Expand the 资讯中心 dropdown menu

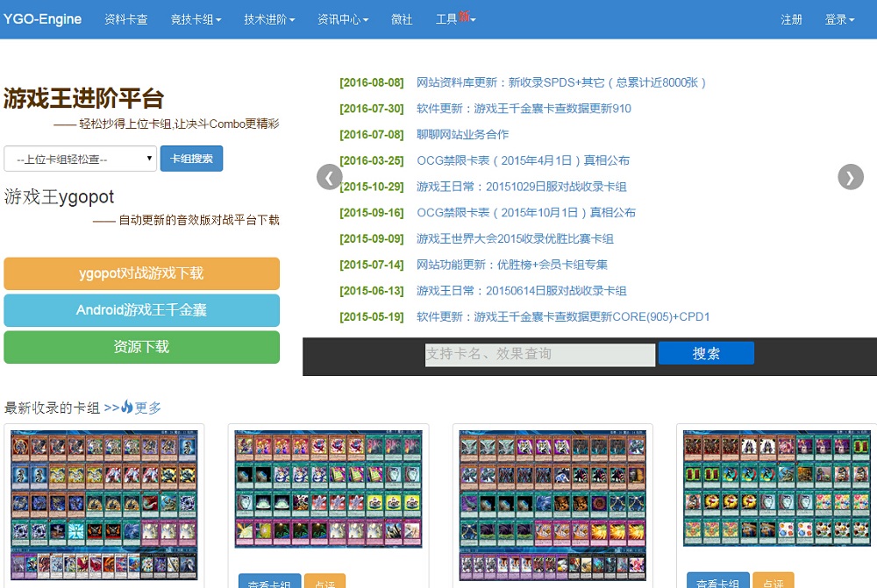(343, 19)
